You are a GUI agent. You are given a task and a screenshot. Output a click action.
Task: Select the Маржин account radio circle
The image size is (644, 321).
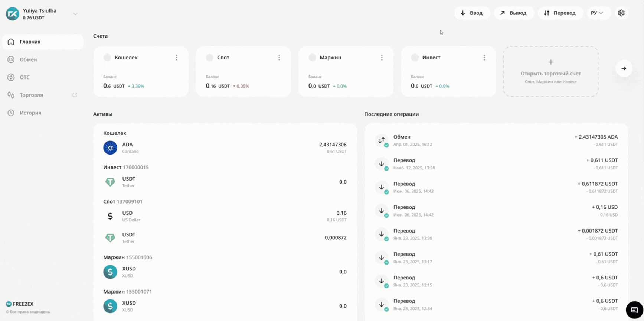click(312, 58)
